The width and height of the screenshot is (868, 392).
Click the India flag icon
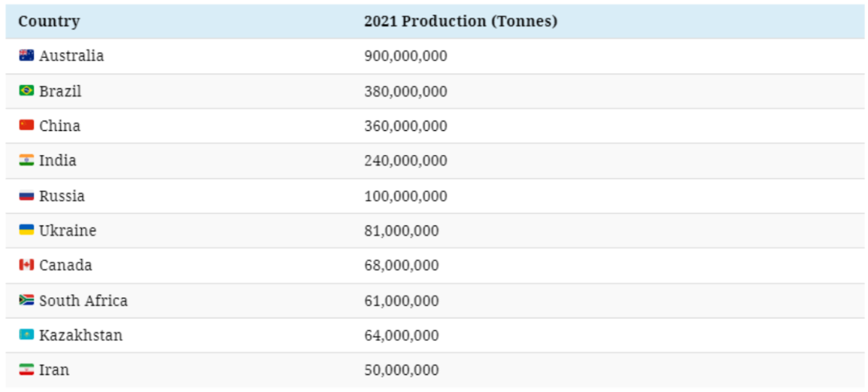coord(27,161)
